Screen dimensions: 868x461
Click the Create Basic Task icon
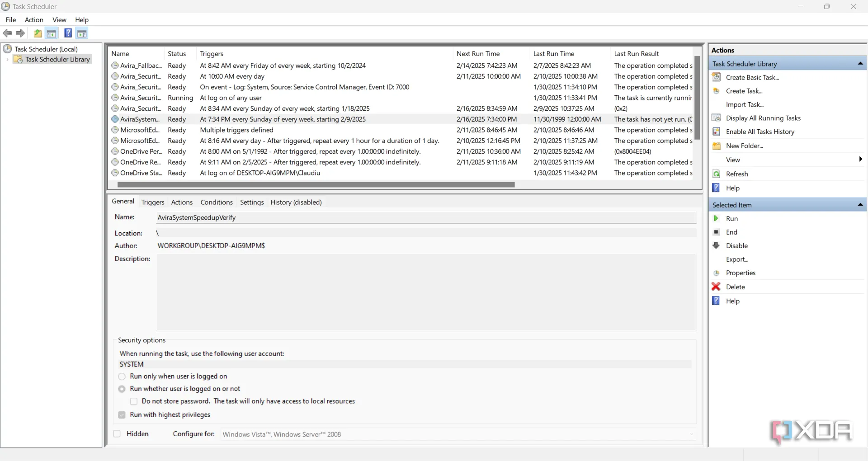(x=716, y=77)
